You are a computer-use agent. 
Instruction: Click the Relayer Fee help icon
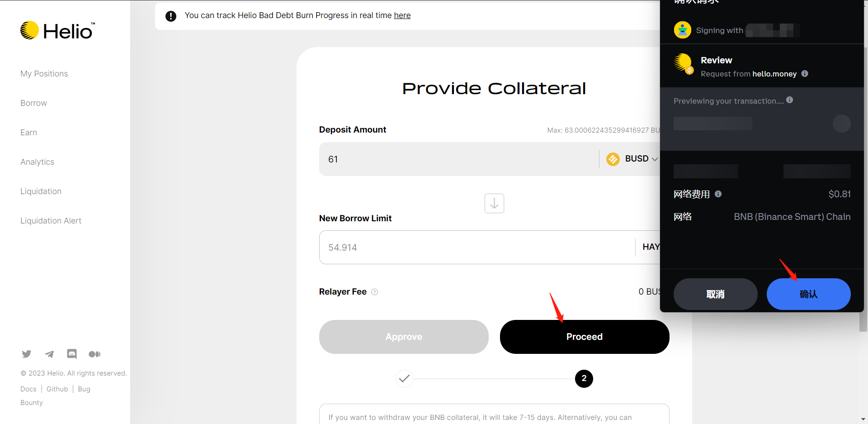click(x=374, y=292)
